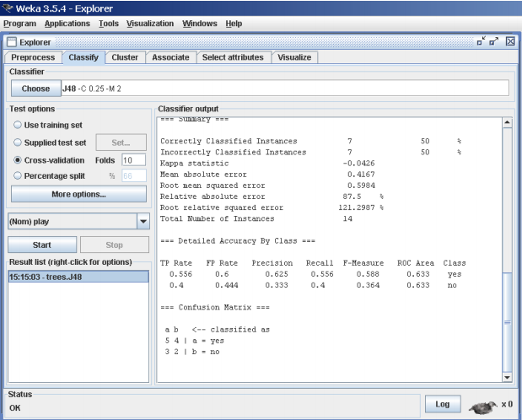Click the Weka title bar logo icon
The width and height of the screenshot is (522, 420).
pos(8,8)
